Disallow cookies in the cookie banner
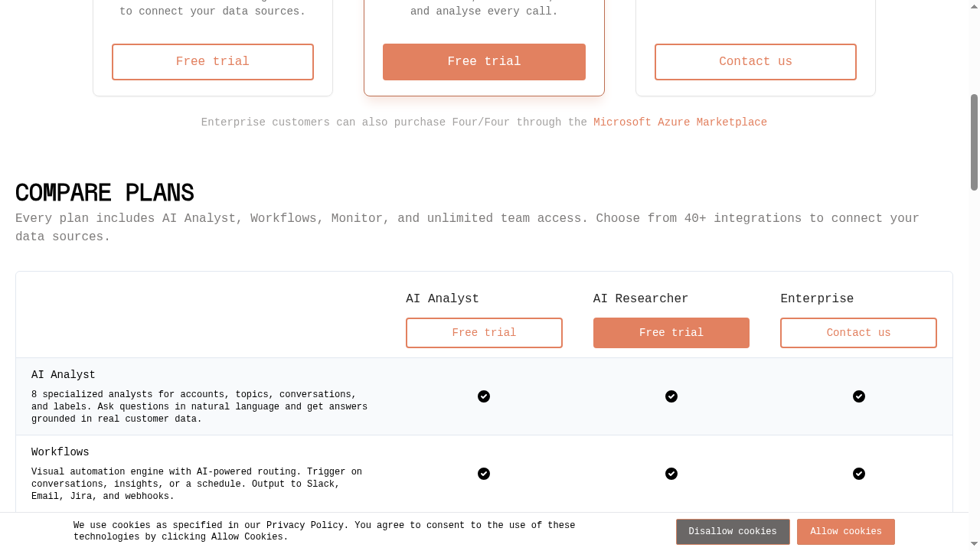 733,532
